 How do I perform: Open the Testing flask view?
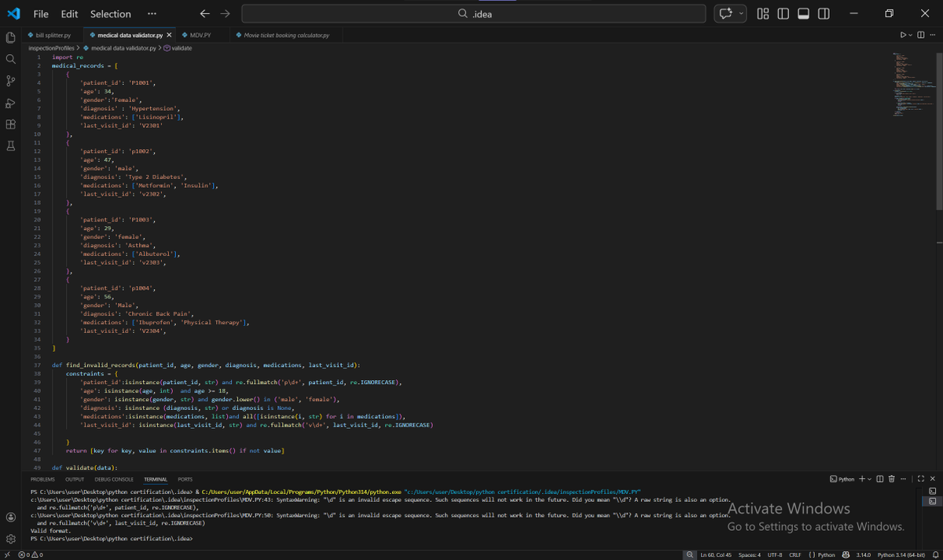coord(11,146)
